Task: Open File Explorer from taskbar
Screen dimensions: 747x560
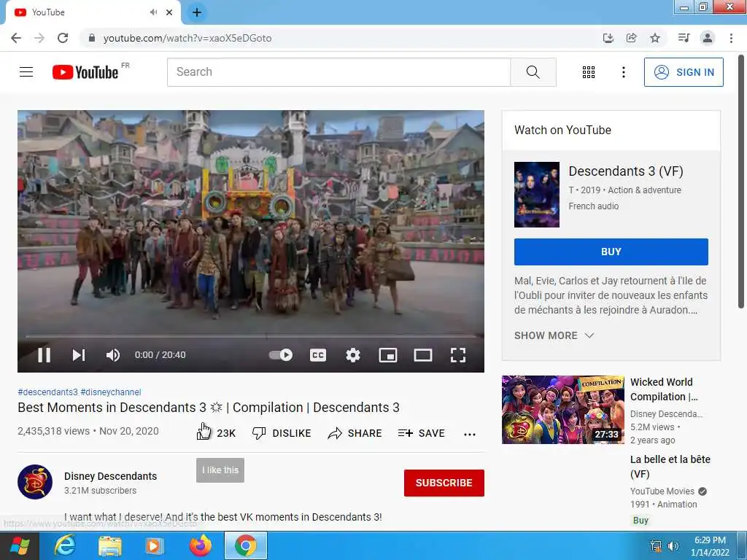Action: [109, 545]
